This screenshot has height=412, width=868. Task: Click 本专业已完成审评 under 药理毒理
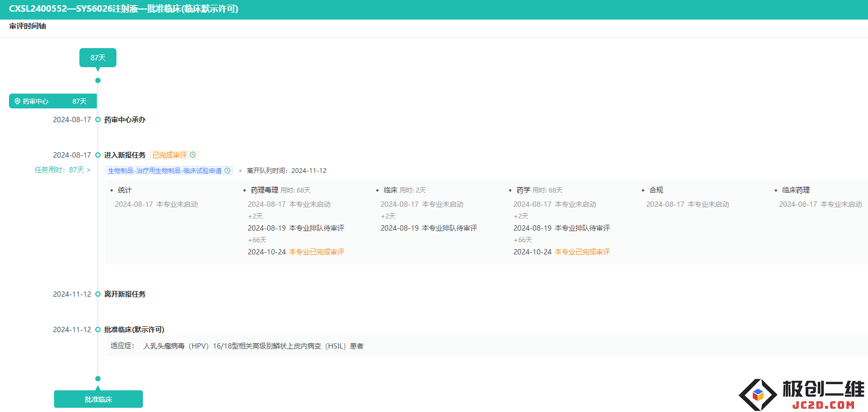click(317, 252)
